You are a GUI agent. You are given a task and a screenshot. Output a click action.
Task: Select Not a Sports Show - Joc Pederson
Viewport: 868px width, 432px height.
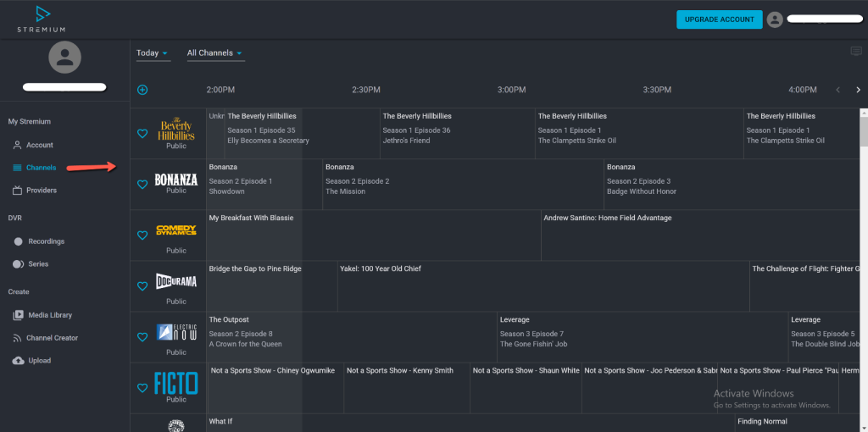tap(649, 388)
